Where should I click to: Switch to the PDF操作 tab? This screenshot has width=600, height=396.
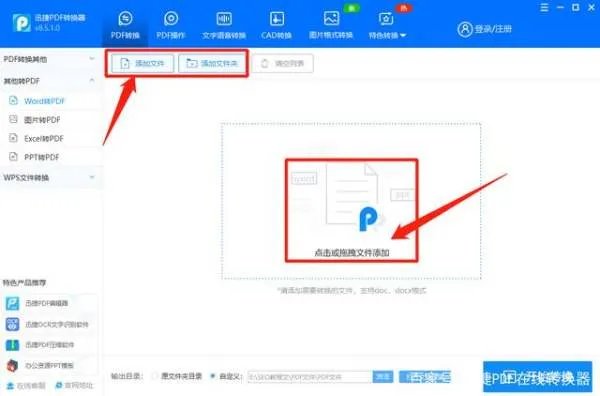pyautogui.click(x=171, y=26)
